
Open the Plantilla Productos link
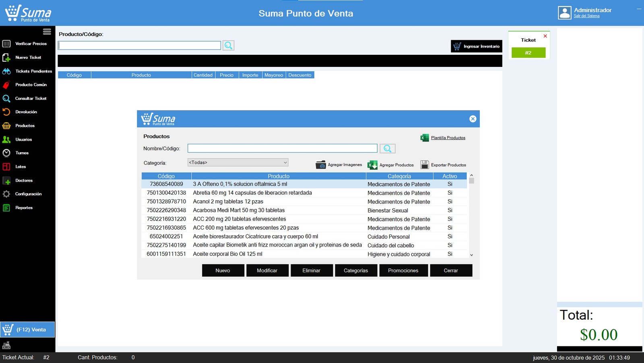coord(448,137)
